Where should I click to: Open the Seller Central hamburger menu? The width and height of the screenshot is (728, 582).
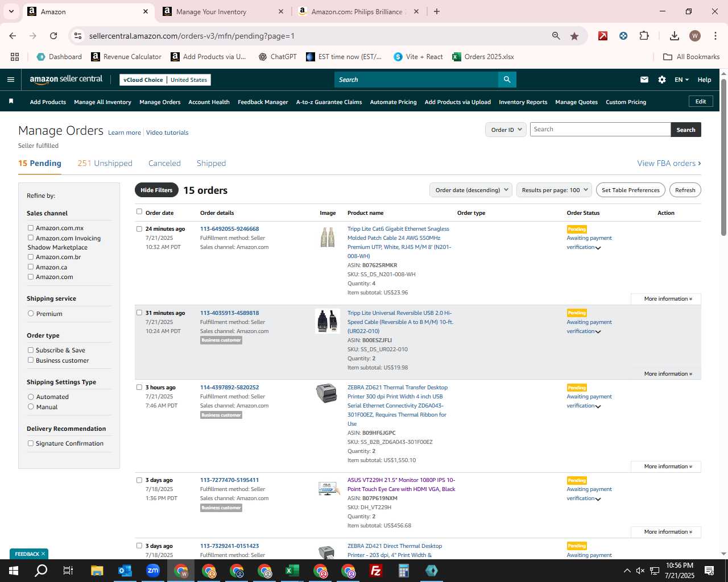(x=10, y=80)
